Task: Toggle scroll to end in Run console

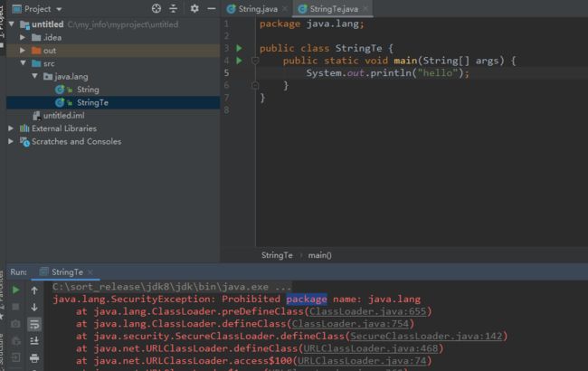Action: coord(34,341)
